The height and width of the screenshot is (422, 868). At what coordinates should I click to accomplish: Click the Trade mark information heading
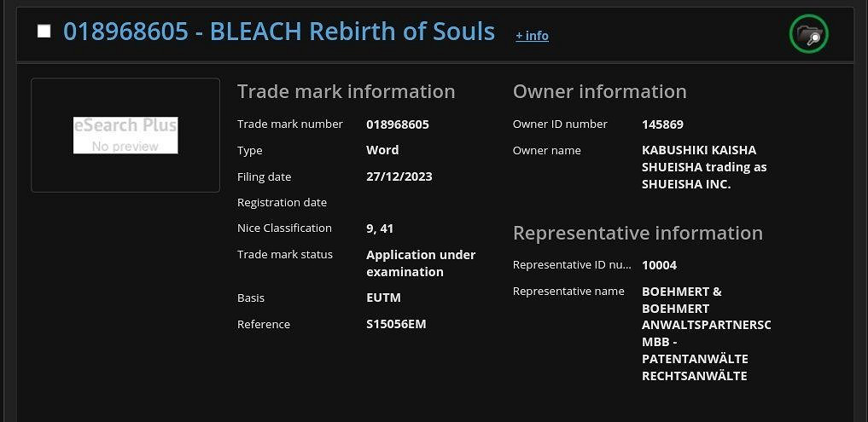(346, 91)
